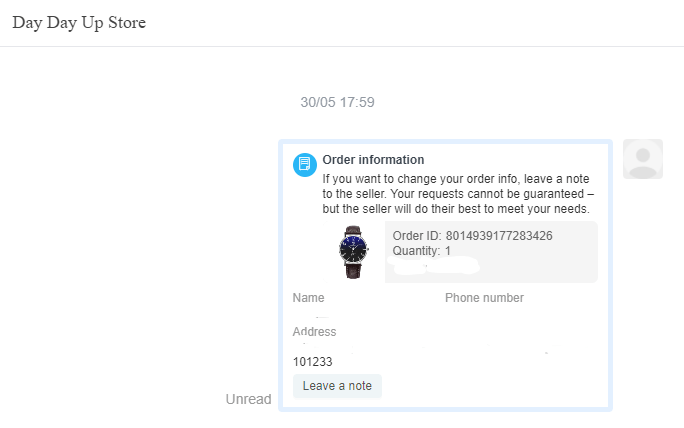Screen dimensions: 684x428
Task: Click the gray user avatar icon
Action: 642,160
